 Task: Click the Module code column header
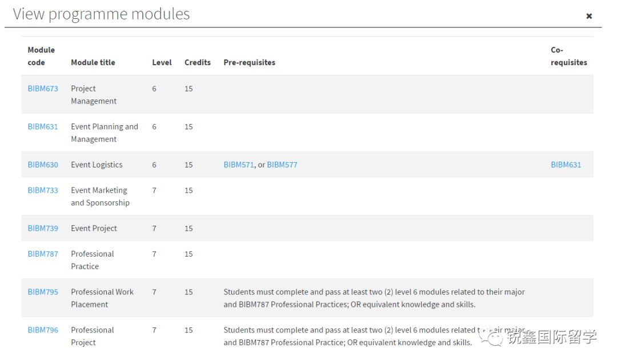(41, 56)
